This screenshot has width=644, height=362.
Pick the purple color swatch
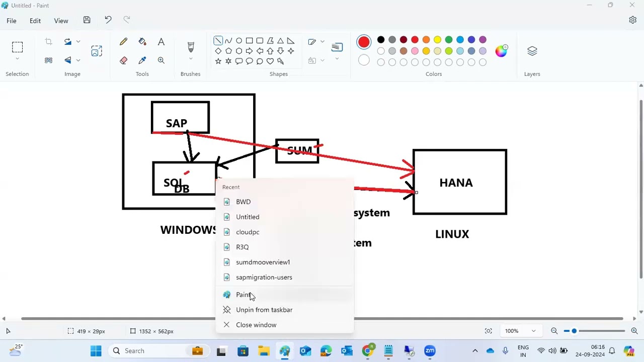point(482,40)
